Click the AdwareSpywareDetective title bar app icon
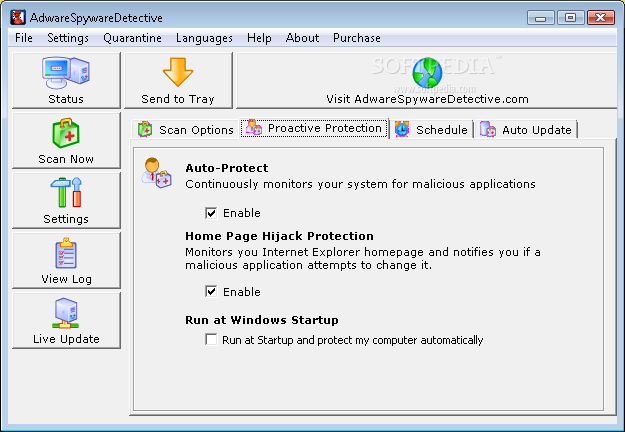The height and width of the screenshot is (432, 625). pos(18,18)
